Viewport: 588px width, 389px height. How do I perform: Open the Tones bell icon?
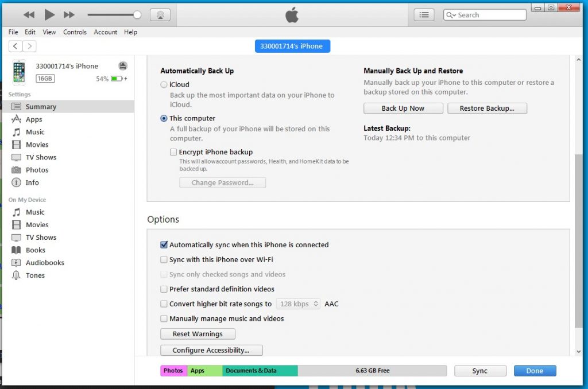point(16,275)
